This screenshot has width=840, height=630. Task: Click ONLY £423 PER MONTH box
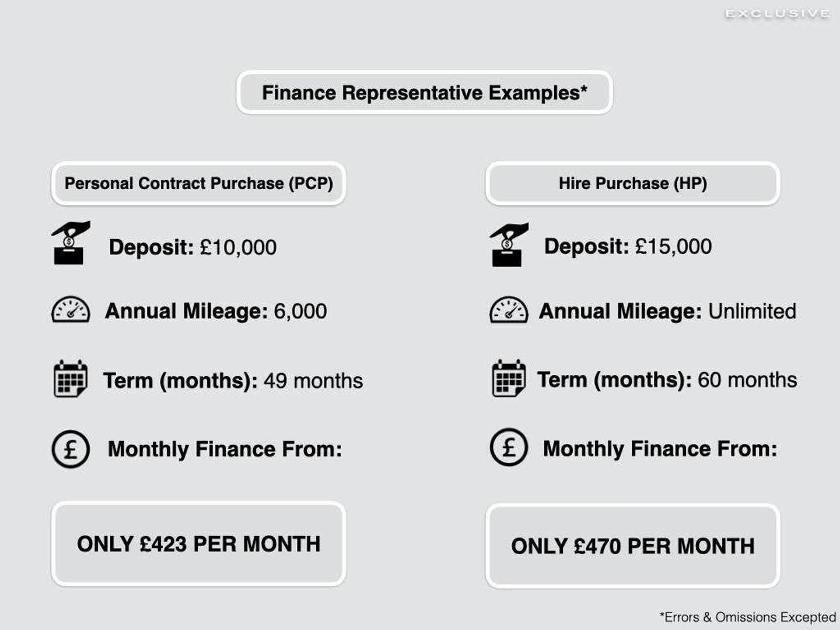click(x=199, y=544)
